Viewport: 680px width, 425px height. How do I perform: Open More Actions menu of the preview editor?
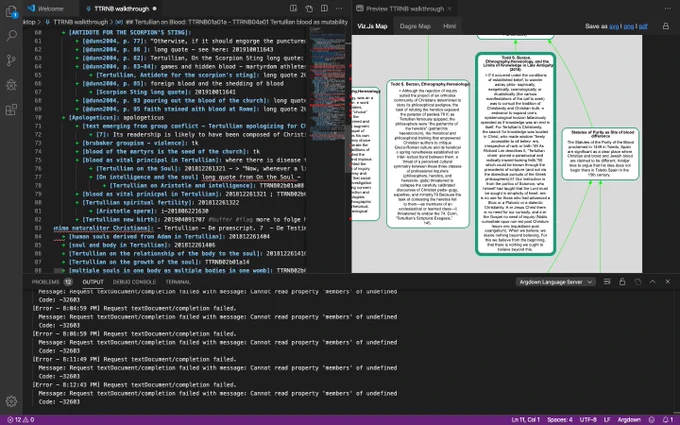(x=667, y=8)
